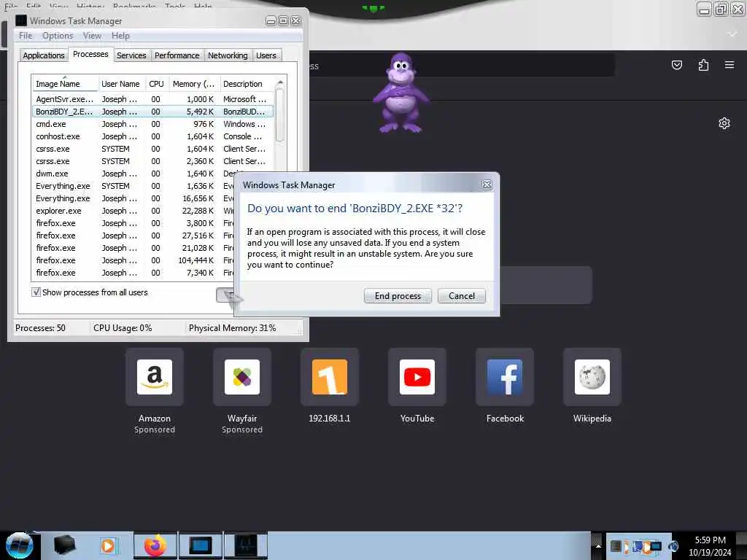This screenshot has width=747, height=560.
Task: Select the BonziBDY_2.E... process row
Action: [152, 112]
